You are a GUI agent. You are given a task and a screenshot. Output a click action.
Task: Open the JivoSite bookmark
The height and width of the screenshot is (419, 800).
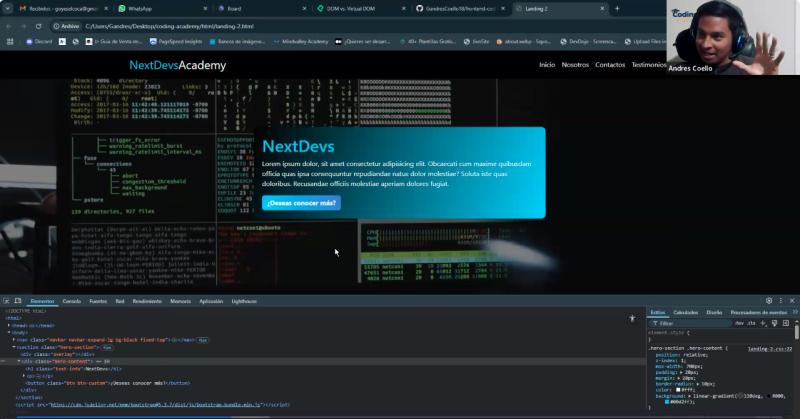[x=477, y=42]
